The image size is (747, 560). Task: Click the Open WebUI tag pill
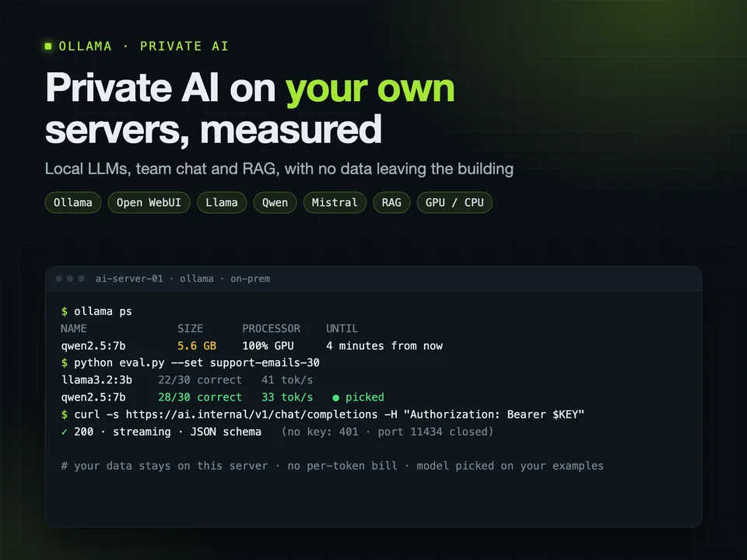coord(149,202)
